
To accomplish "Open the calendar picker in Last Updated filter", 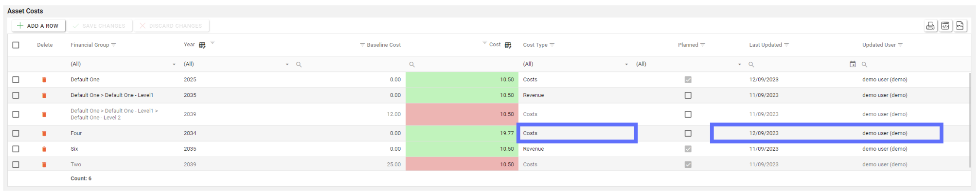I will pyautogui.click(x=852, y=64).
